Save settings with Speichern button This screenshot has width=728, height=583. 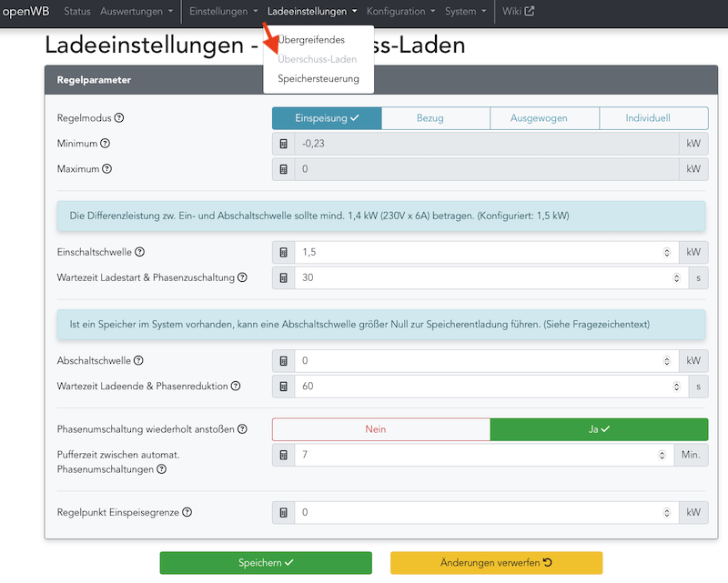coord(266,563)
